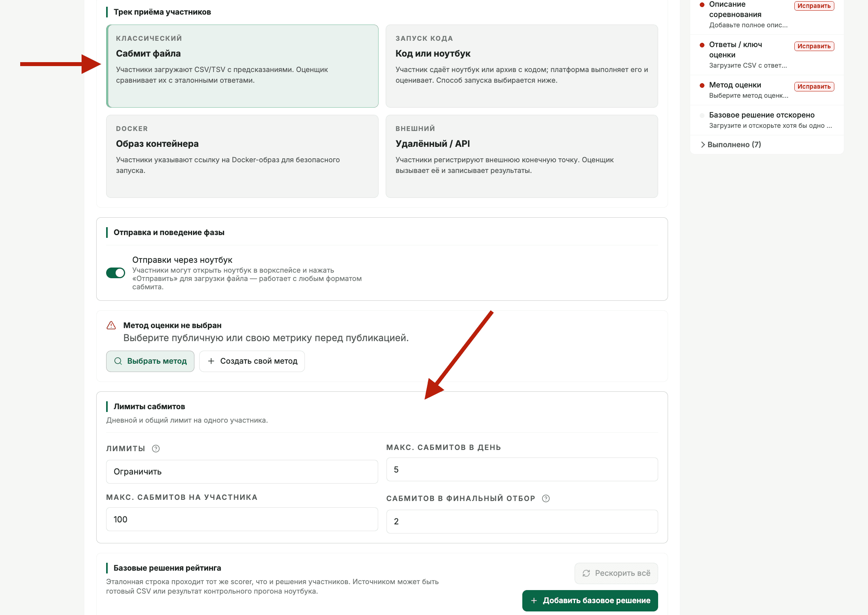Click the Отправка и поведение фазы heading
This screenshot has width=868, height=615.
pos(169,232)
